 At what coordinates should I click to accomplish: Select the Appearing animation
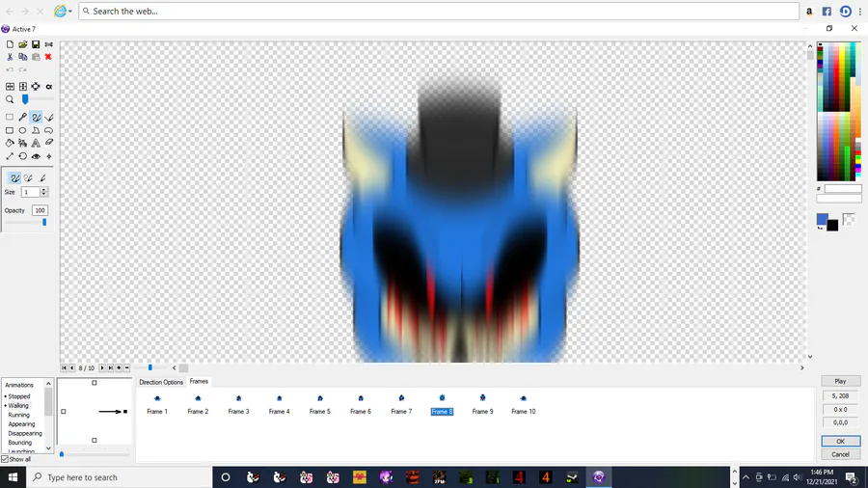21,424
